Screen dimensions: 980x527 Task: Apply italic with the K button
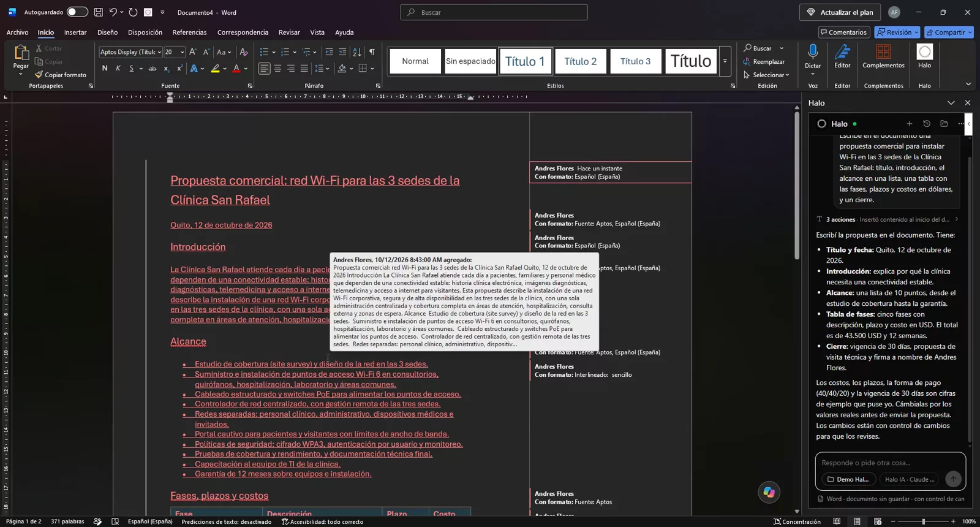tap(118, 69)
